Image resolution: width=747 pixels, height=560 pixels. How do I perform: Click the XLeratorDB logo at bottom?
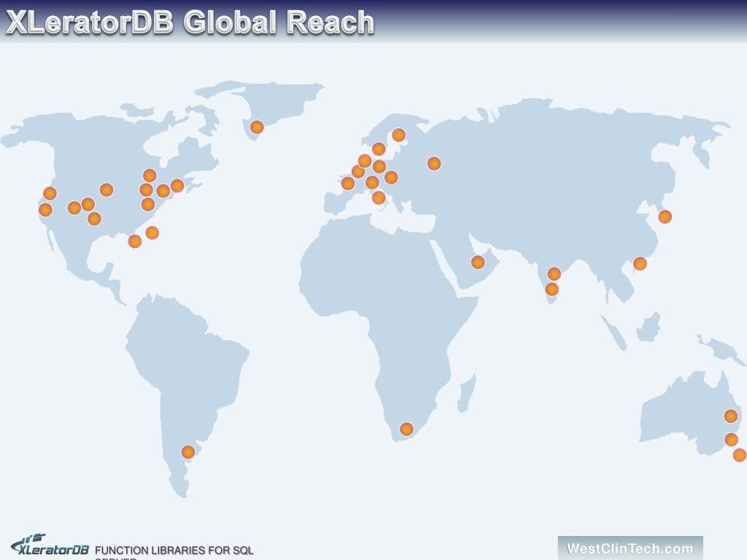click(x=51, y=545)
